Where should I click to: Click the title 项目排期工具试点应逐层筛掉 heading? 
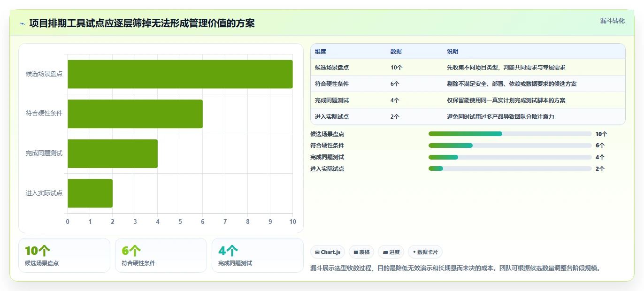click(x=142, y=23)
